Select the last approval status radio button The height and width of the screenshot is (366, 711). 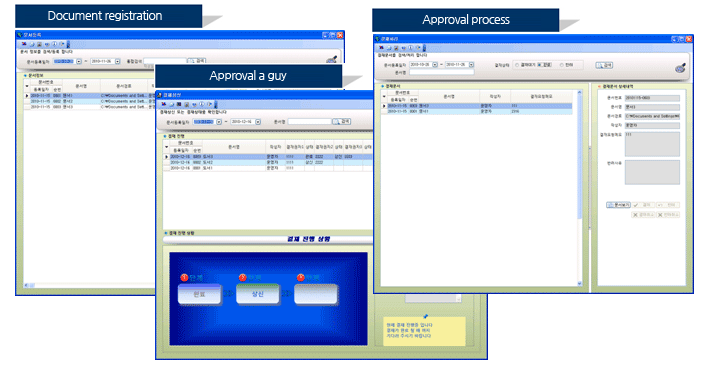point(561,65)
